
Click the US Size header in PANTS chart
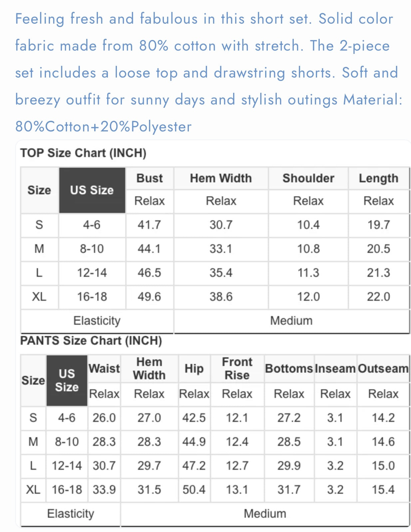click(x=67, y=380)
